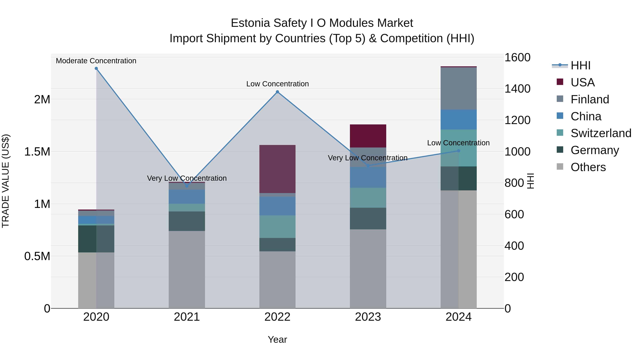The width and height of the screenshot is (644, 362).
Task: Click the 2023 Switzerland bar segment
Action: 368,198
